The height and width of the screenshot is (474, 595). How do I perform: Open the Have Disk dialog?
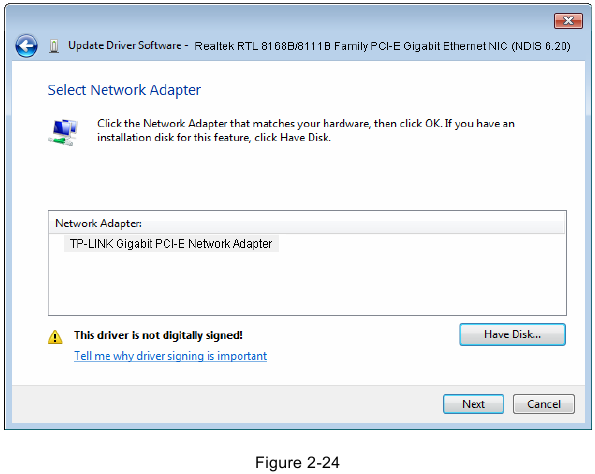tap(512, 334)
